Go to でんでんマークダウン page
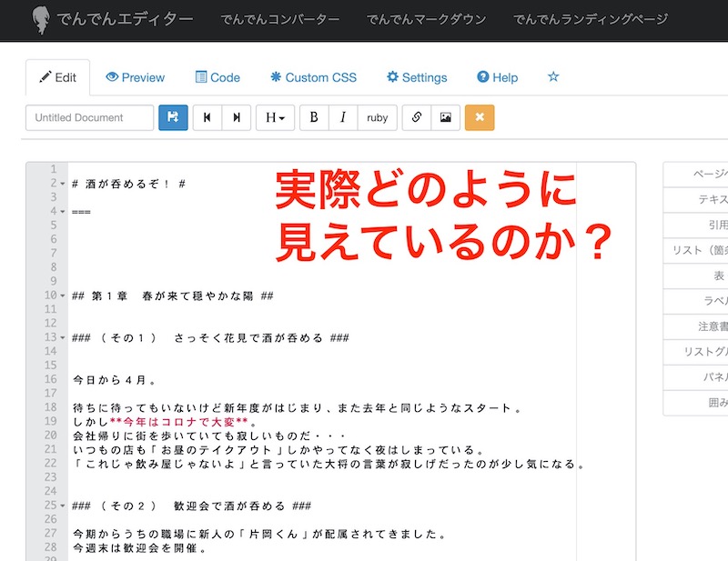This screenshot has width=728, height=561. pyautogui.click(x=426, y=19)
